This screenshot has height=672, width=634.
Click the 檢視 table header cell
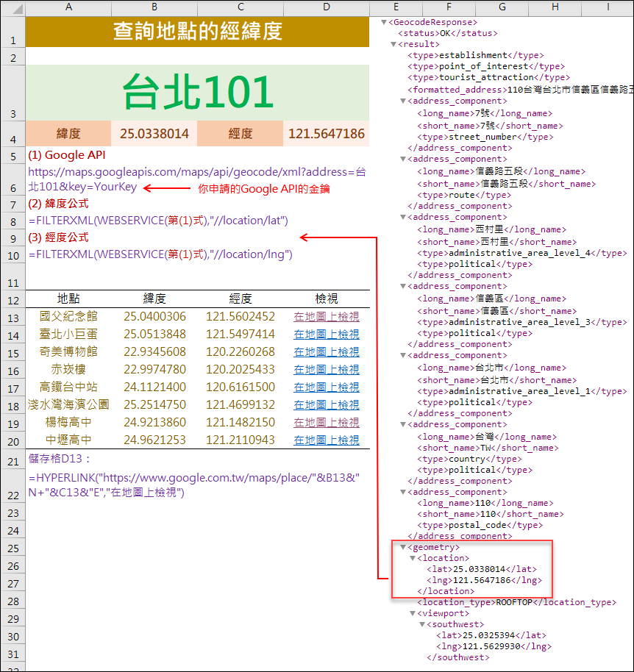click(x=327, y=299)
